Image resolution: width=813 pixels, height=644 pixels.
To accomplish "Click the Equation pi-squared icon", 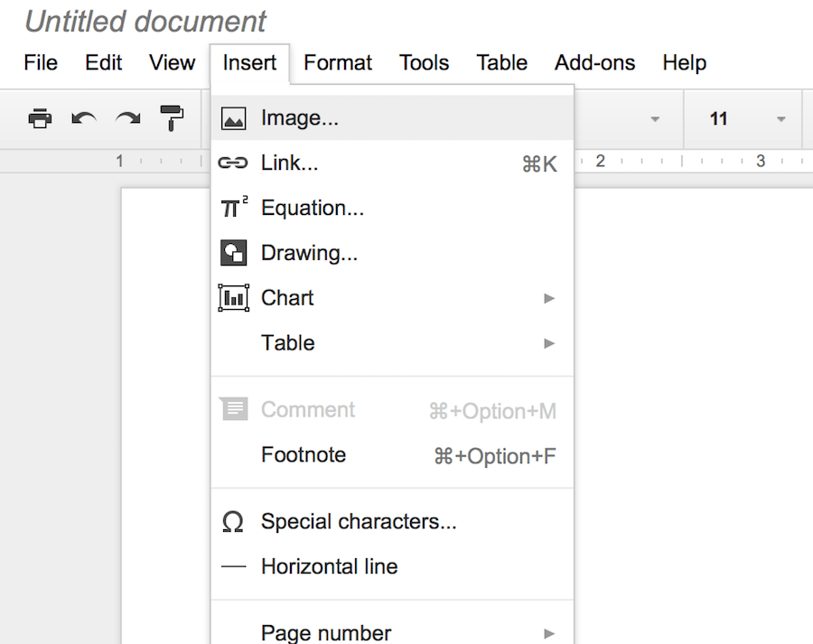I will (x=234, y=208).
